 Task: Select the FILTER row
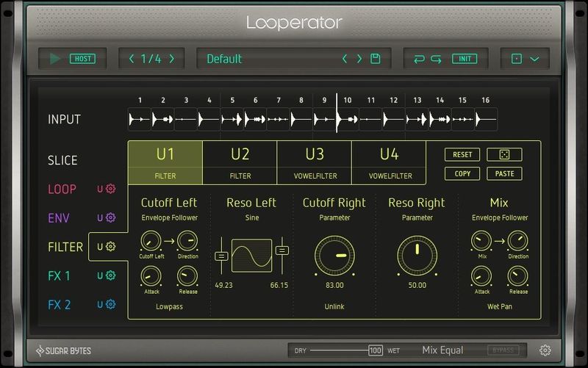65,247
